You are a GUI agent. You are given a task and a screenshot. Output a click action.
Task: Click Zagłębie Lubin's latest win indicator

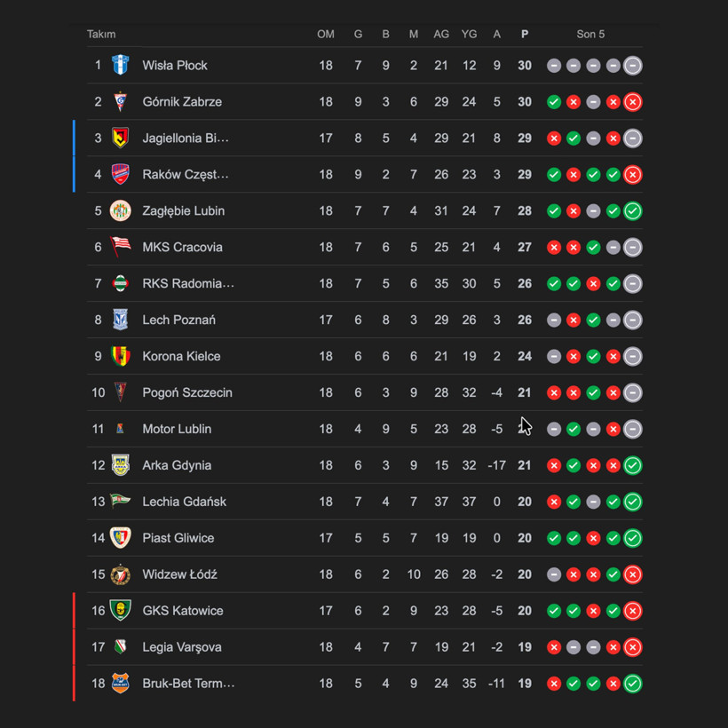[632, 211]
